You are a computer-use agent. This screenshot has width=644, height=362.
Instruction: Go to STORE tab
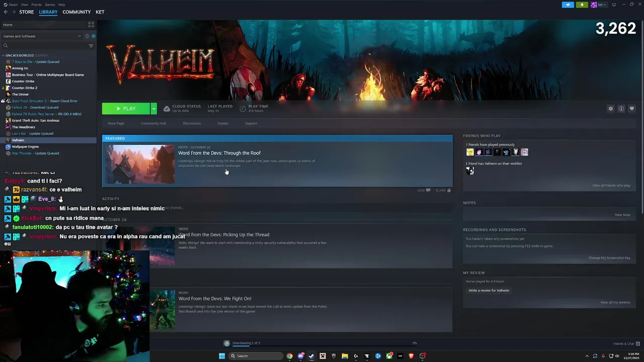[x=27, y=12]
